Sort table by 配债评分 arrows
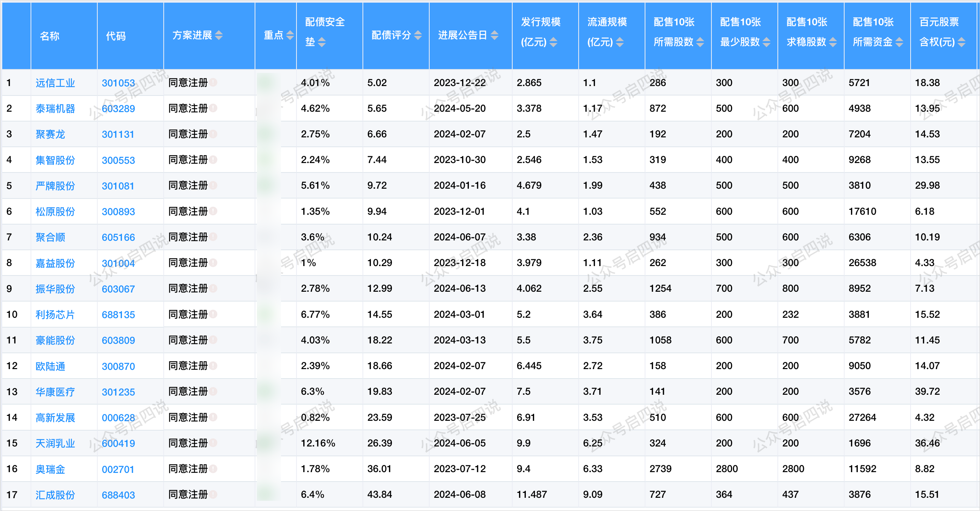The image size is (980, 511). (418, 35)
